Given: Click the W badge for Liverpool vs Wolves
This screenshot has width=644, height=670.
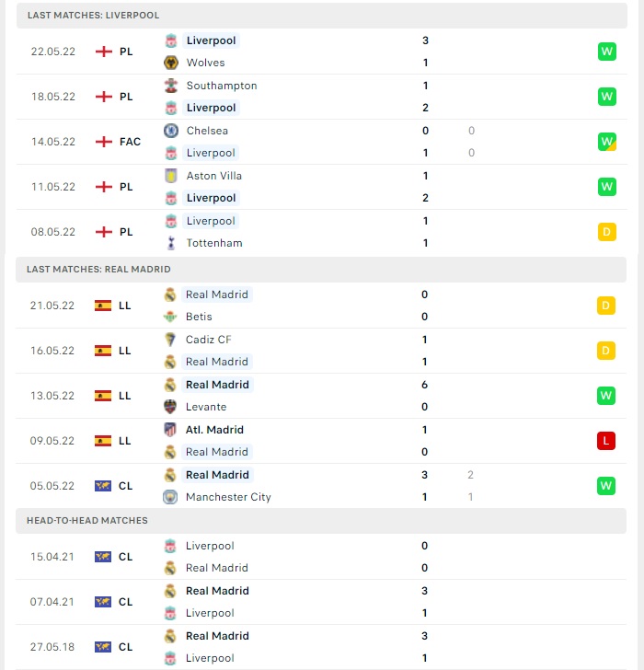Looking at the screenshot, I should [x=607, y=52].
